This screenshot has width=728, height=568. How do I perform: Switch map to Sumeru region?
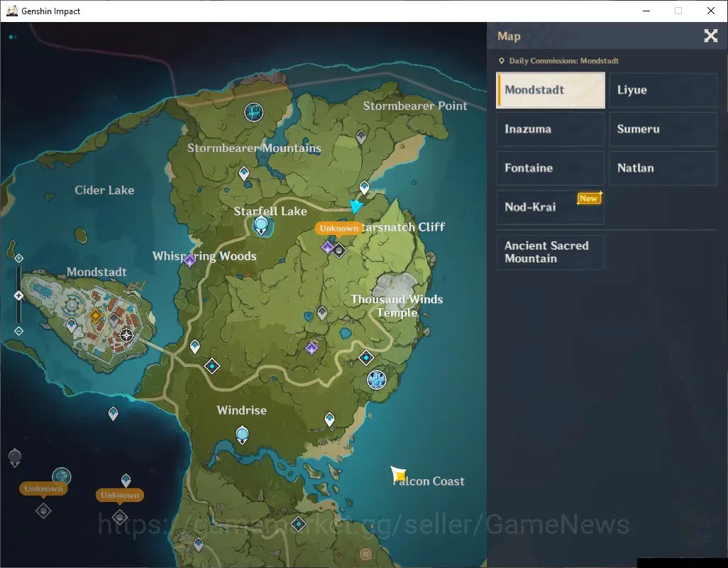[x=663, y=129]
